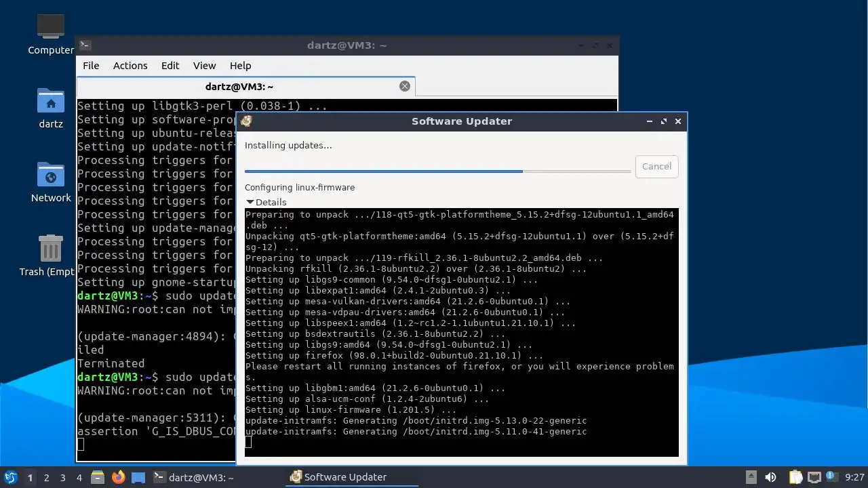Click the initrd.img-5.11.0-41-generic log line
This screenshot has width=868, height=488.
point(416,432)
